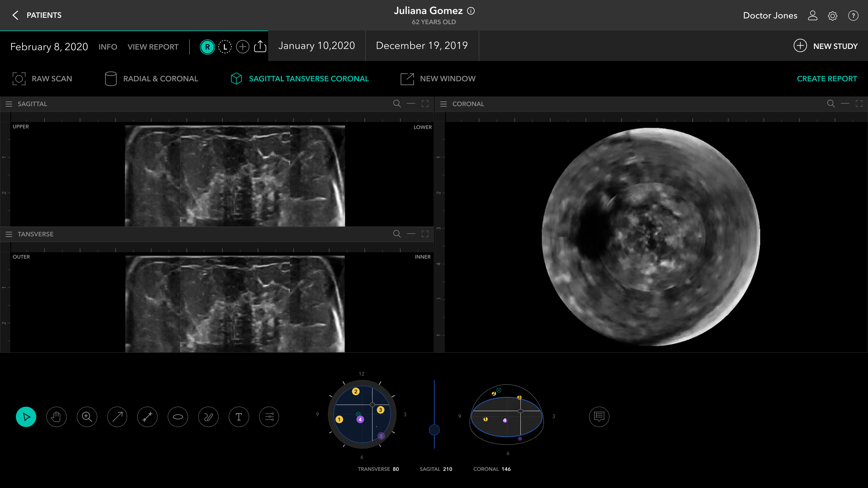Select the arrow annotation tool
868x488 pixels.
[x=117, y=417]
